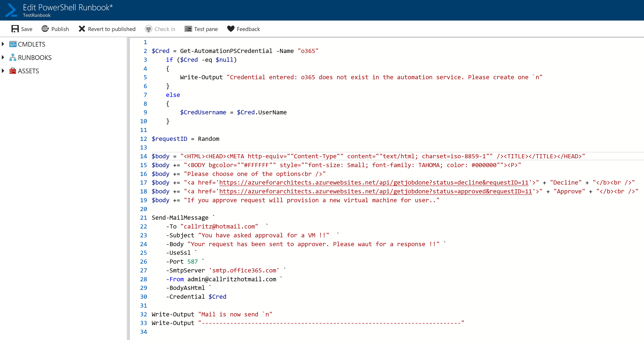Click "callritz@hotmail.com" on line 22
The image size is (644, 340).
pyautogui.click(x=219, y=226)
